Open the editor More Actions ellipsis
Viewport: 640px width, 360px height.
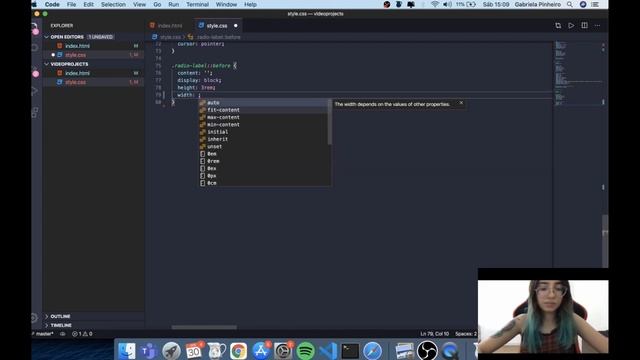597,26
